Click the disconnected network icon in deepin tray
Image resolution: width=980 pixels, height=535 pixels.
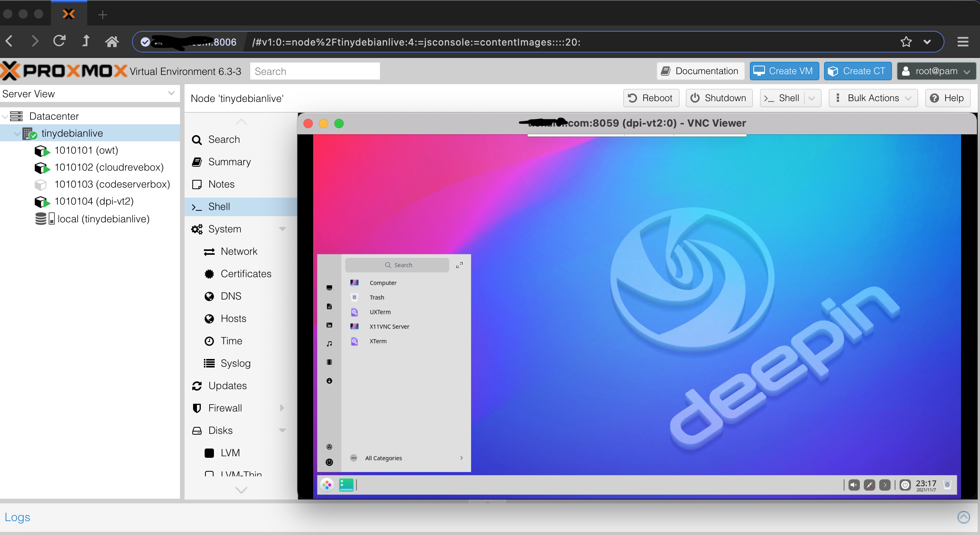pos(870,485)
